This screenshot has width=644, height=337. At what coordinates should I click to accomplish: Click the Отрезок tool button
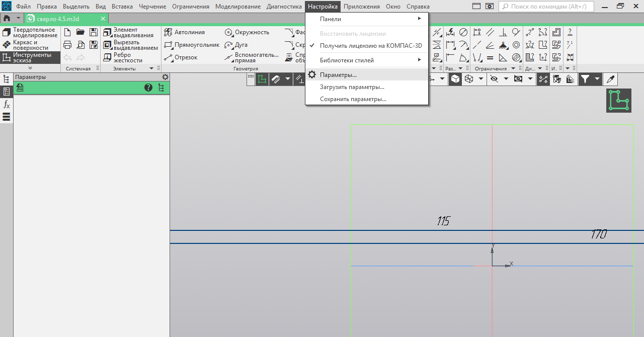(x=181, y=57)
